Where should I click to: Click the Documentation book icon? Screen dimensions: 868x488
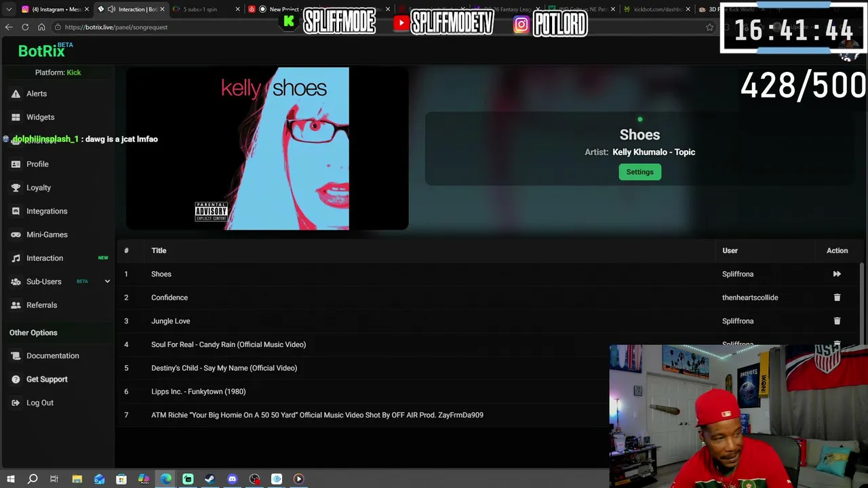(16, 356)
